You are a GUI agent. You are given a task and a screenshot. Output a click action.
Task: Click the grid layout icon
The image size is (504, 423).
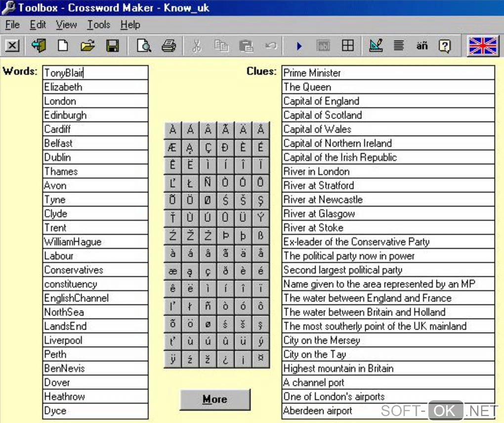348,45
